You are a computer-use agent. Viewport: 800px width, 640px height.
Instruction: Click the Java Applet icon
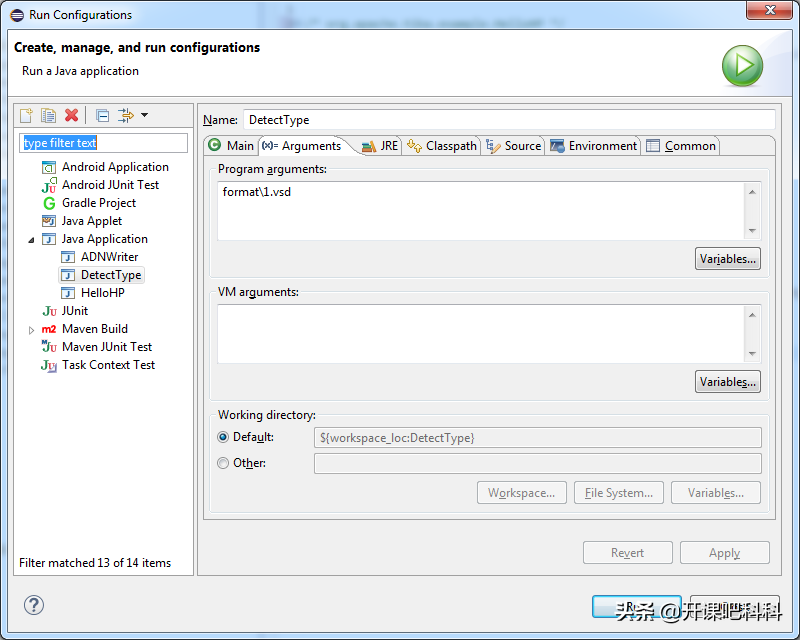click(49, 221)
